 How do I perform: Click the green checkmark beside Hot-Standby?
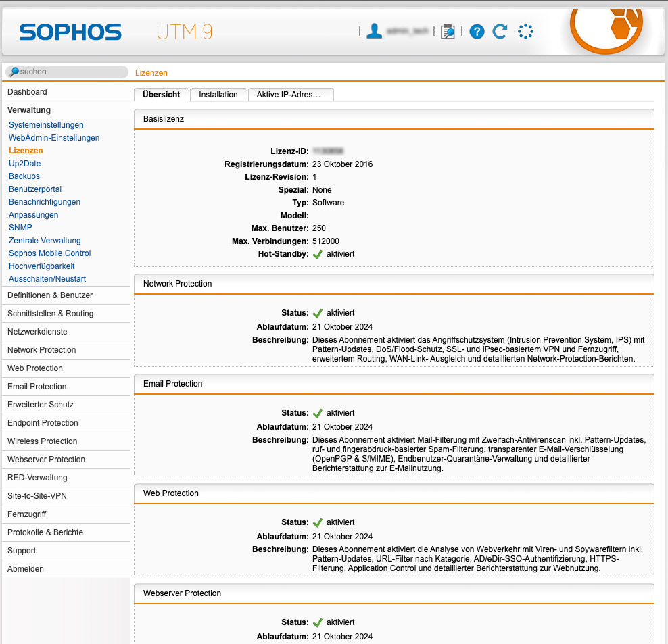pos(317,254)
